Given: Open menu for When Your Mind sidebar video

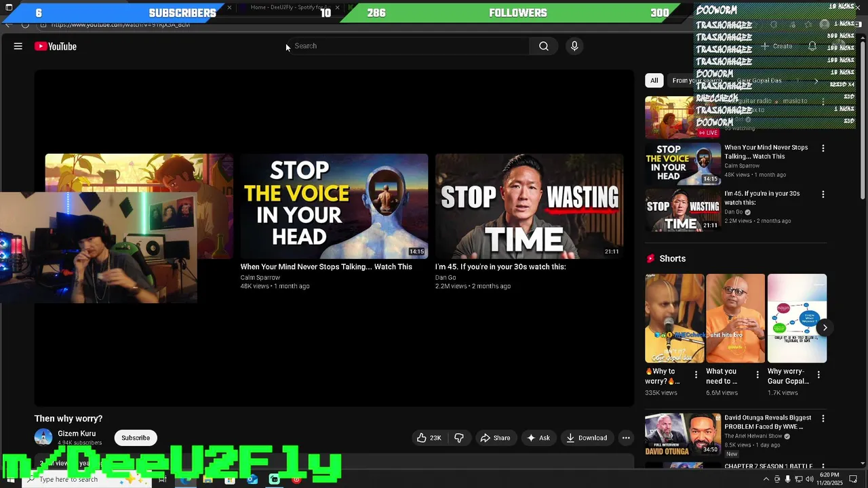Looking at the screenshot, I should click(823, 148).
